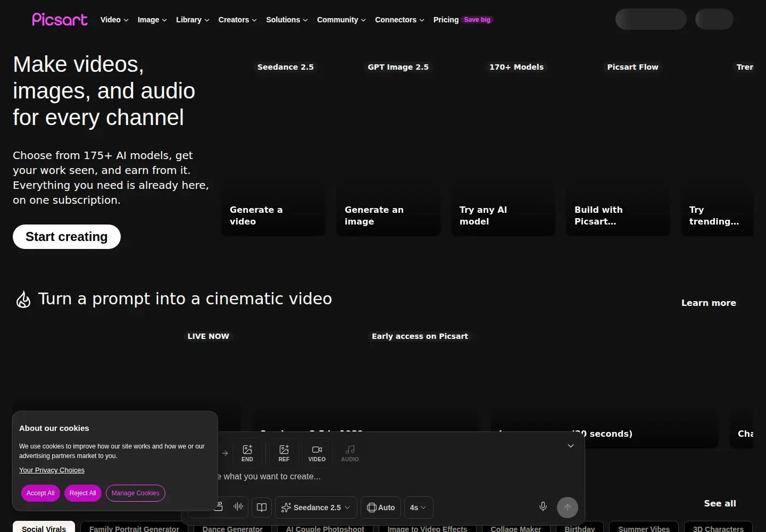The height and width of the screenshot is (532, 766).
Task: Click the arrow icon before END
Action: click(225, 453)
